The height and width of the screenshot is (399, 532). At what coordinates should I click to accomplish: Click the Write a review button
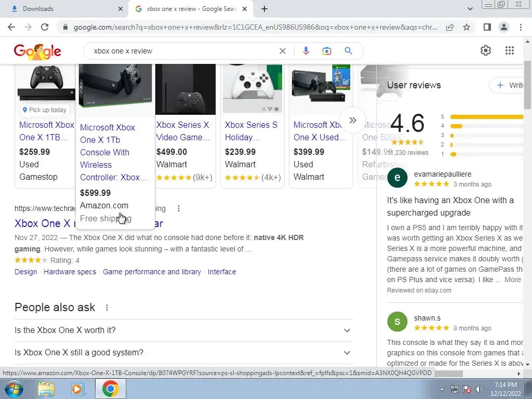coord(506,85)
